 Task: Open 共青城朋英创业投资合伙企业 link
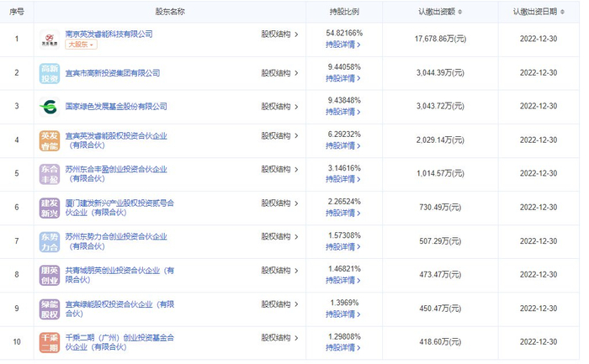pos(119,275)
